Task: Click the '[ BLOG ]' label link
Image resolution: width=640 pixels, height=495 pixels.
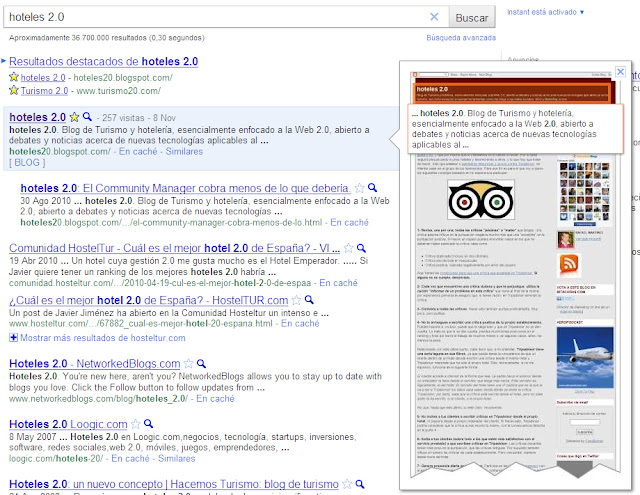Action: coord(27,162)
